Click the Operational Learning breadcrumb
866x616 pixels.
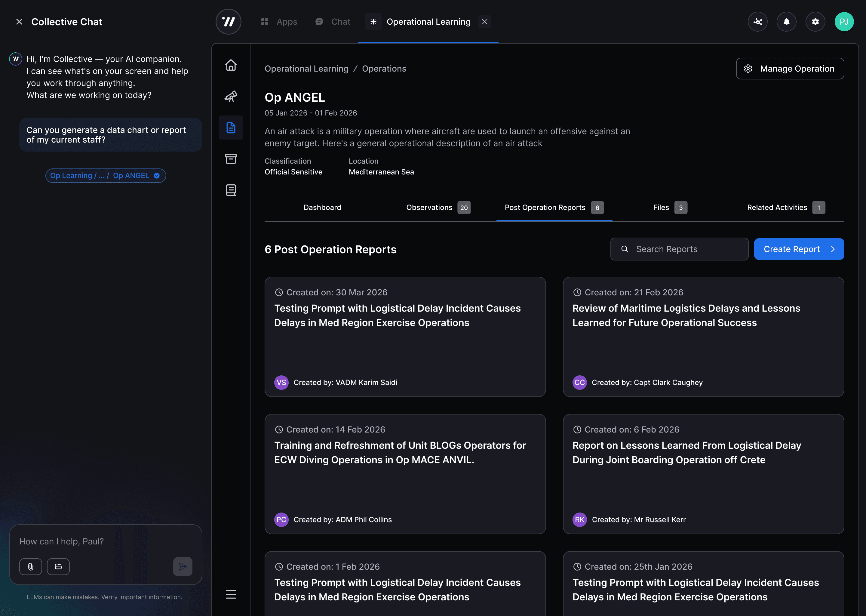tap(306, 69)
